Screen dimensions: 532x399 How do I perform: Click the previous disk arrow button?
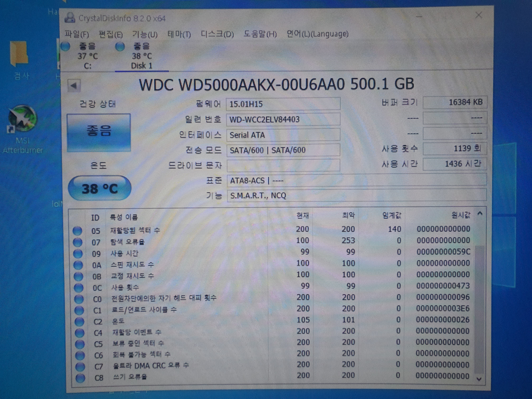74,85
